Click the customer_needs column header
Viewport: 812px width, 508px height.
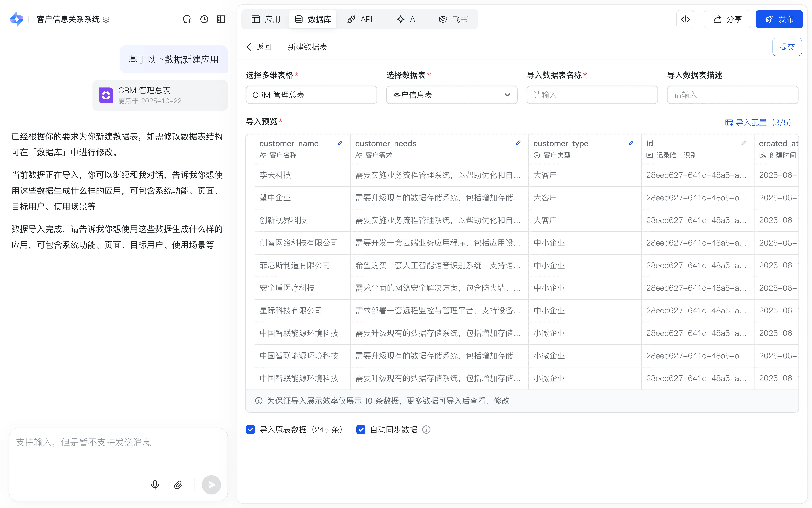tap(439, 149)
